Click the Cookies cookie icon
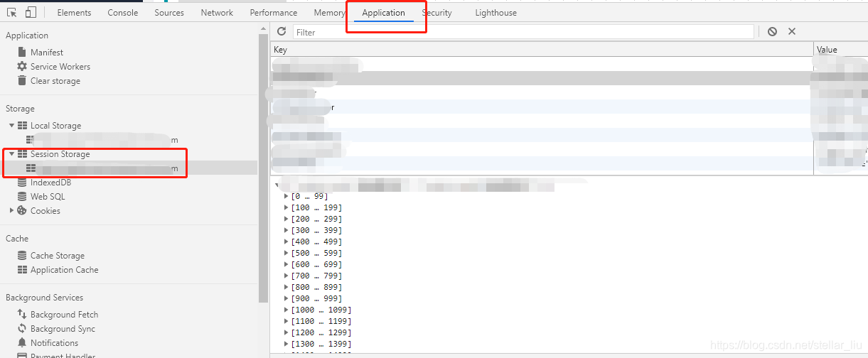The height and width of the screenshot is (358, 868). click(22, 211)
